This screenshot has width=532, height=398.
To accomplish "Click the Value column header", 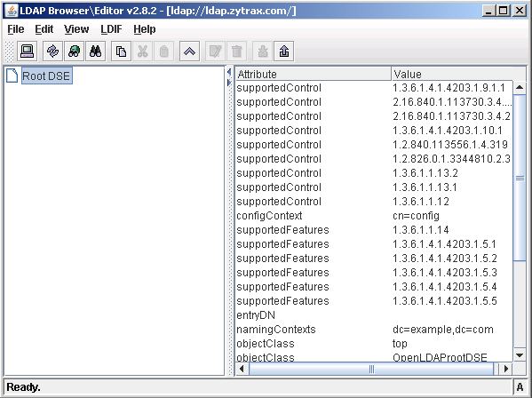I will coord(458,74).
